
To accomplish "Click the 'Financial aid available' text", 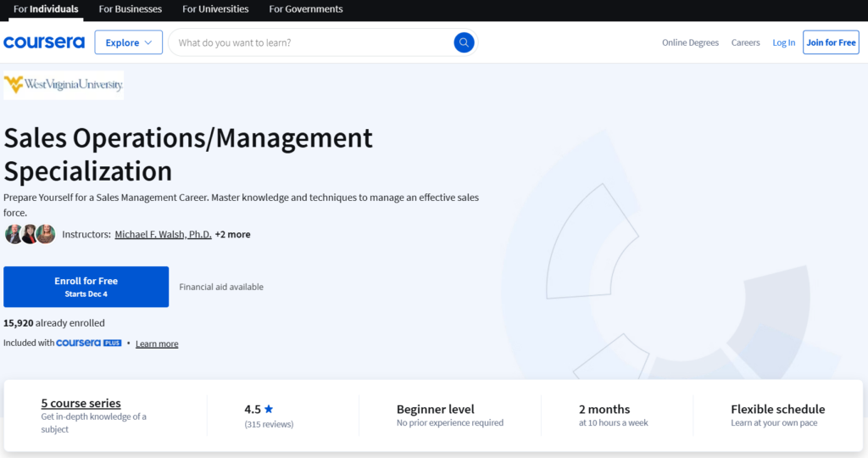I will 221,287.
